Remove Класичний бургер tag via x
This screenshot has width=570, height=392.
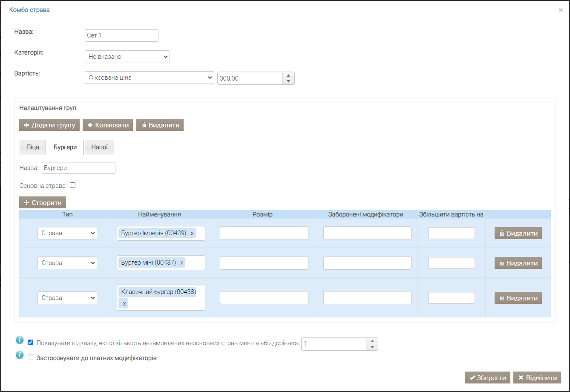[124, 303]
